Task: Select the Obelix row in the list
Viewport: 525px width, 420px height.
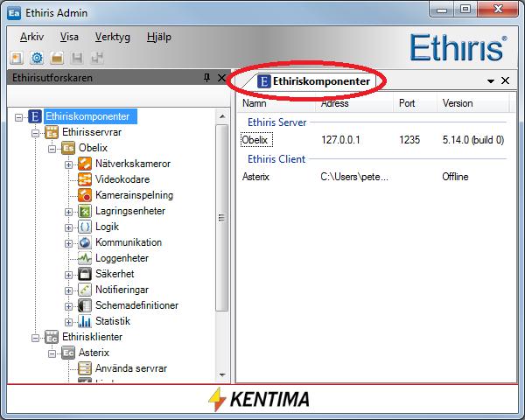Action: pos(374,140)
